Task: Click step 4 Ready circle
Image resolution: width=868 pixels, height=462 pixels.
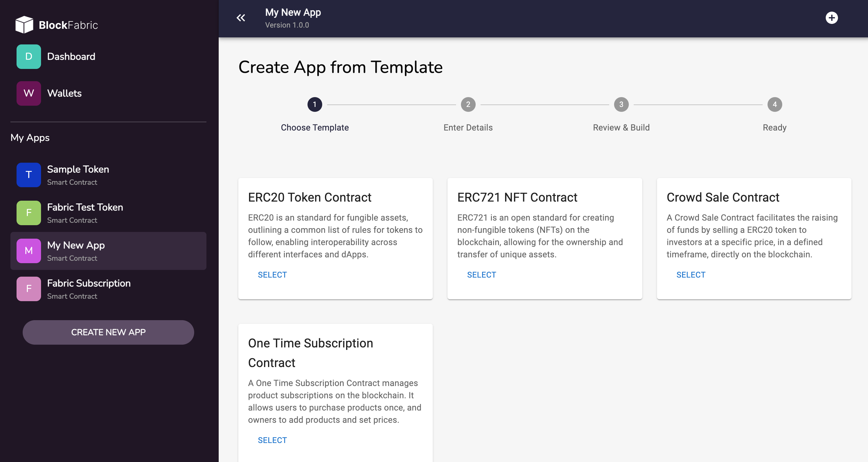Action: (774, 104)
